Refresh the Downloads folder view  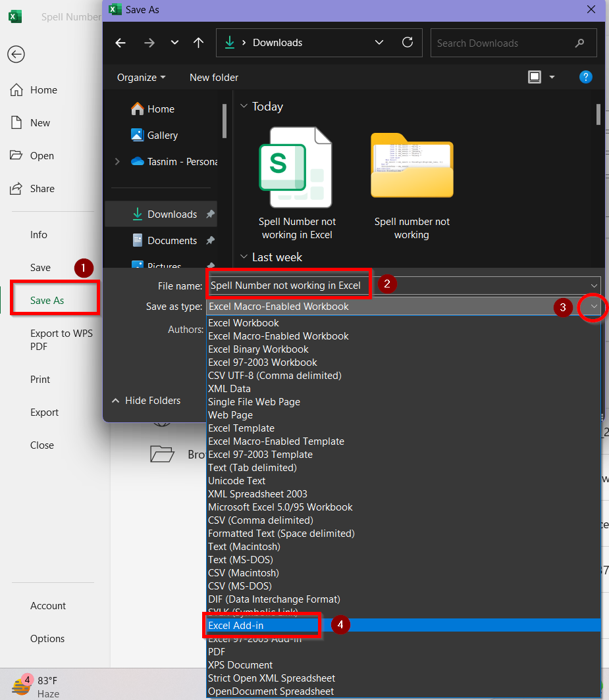click(x=408, y=43)
